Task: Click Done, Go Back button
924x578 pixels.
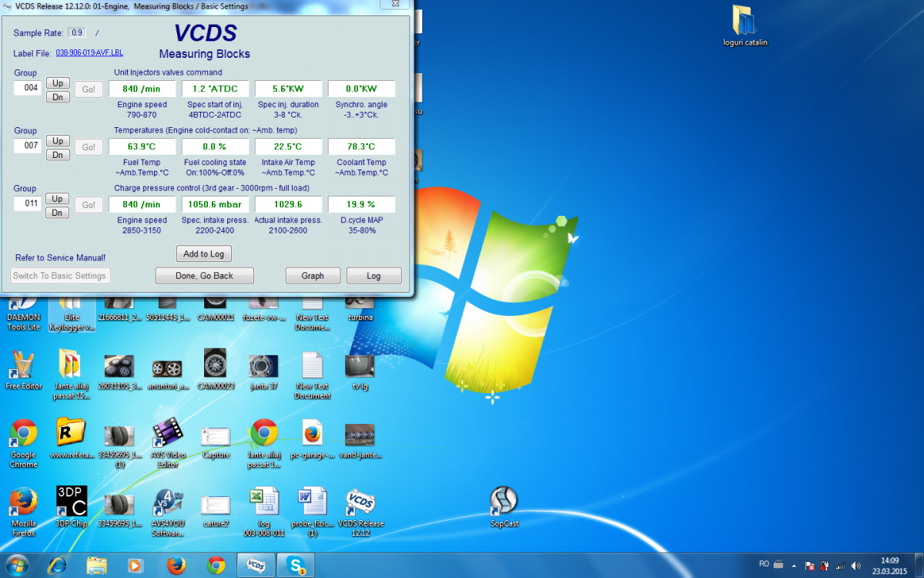Action: (x=204, y=275)
